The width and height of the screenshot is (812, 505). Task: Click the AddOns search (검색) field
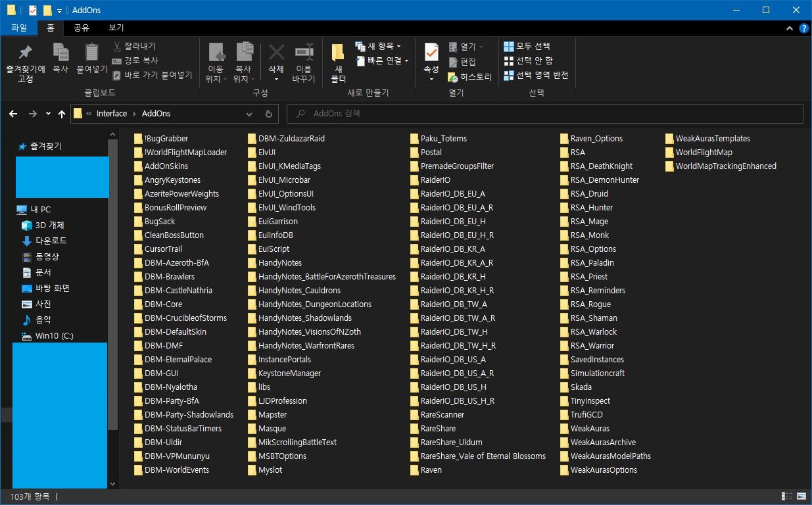(545, 114)
